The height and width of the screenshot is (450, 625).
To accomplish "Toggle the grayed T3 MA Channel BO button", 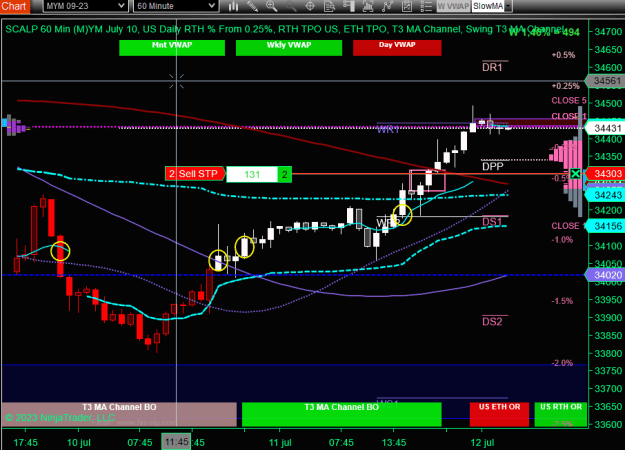I will tap(119, 415).
